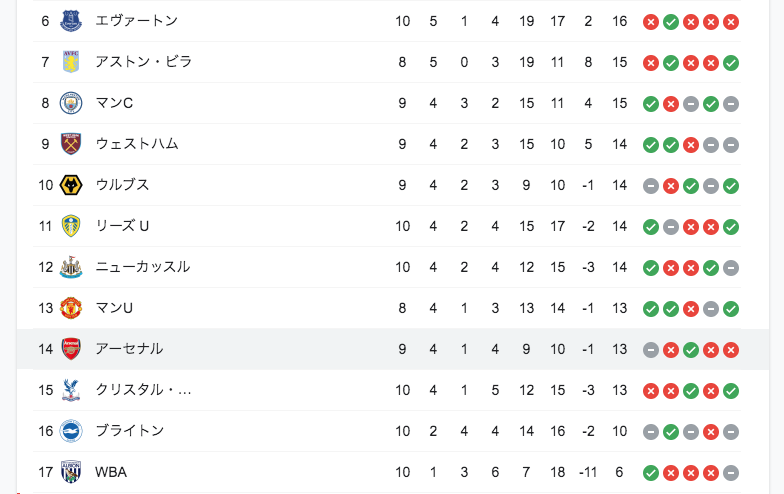Viewport: 784px width, 494px height.
Task: Click WBA's first green win result icon
Action: (x=650, y=473)
